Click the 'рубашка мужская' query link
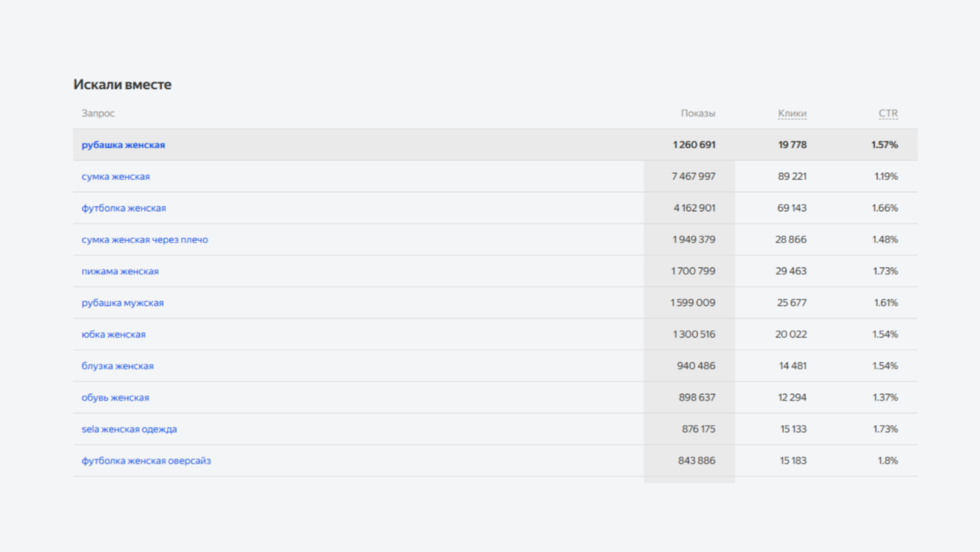980x552 pixels. pyautogui.click(x=122, y=303)
